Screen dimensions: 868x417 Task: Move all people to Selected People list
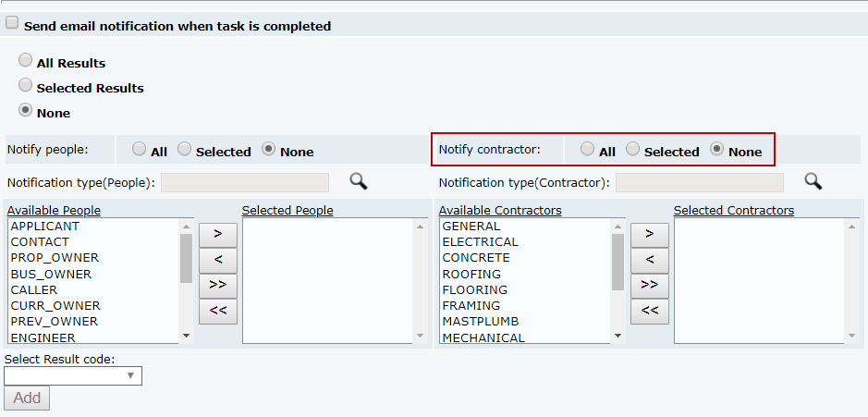pos(217,284)
